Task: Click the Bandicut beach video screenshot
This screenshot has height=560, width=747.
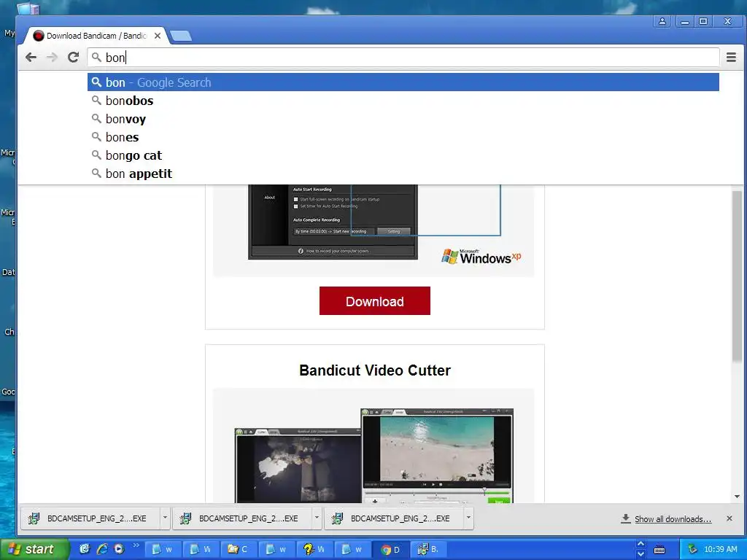Action: pos(437,456)
